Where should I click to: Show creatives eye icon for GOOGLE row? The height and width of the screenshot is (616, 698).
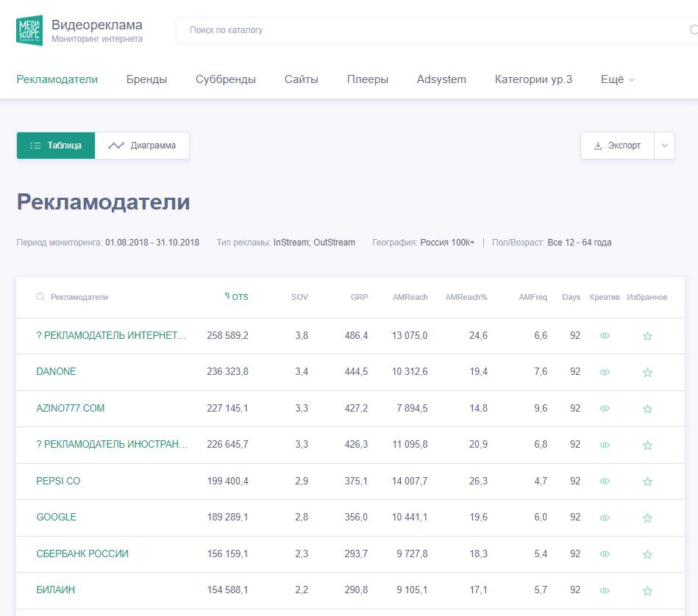coord(605,517)
